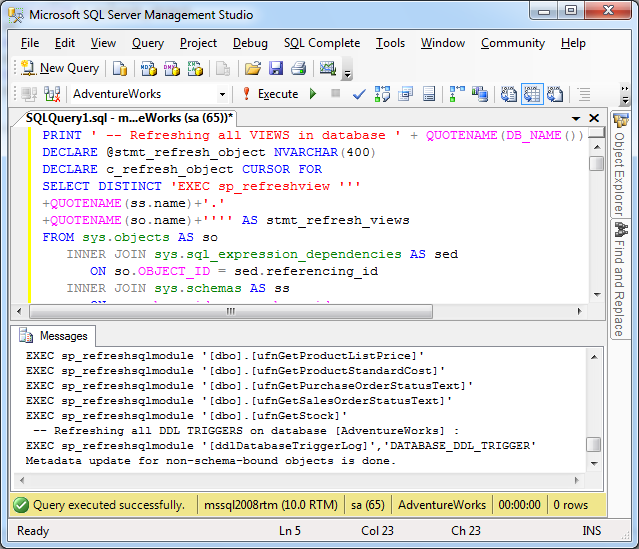This screenshot has height=549, width=639.
Task: Click the editor horizontal scrollbar right arrow
Action: pos(580,312)
